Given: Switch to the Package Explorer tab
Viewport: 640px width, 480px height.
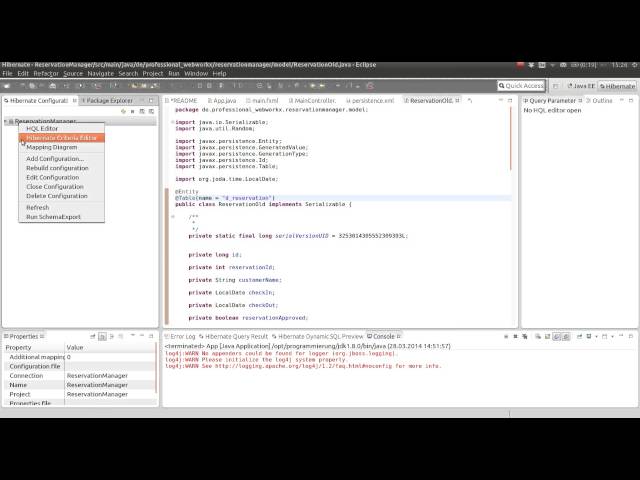Looking at the screenshot, I should pyautogui.click(x=109, y=100).
